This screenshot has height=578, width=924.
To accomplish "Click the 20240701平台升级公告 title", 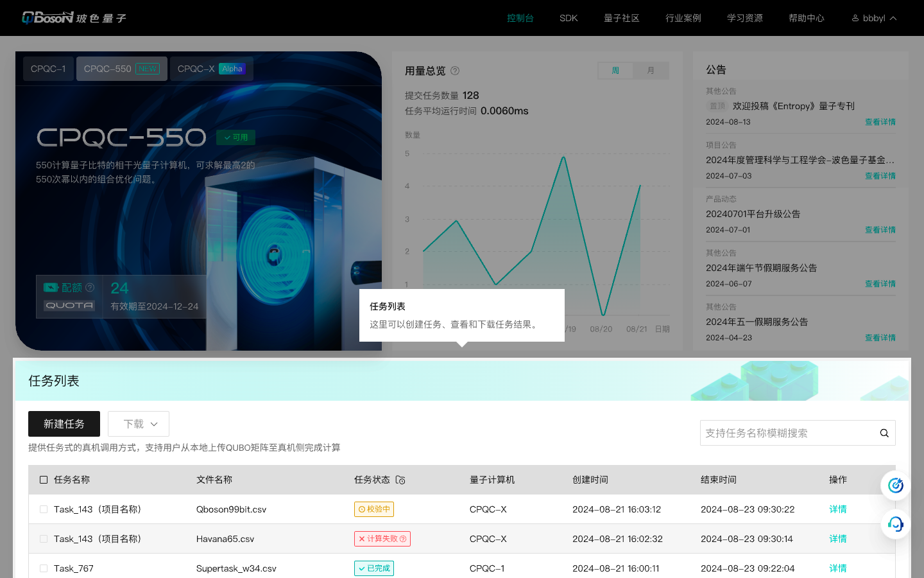I will click(x=753, y=214).
